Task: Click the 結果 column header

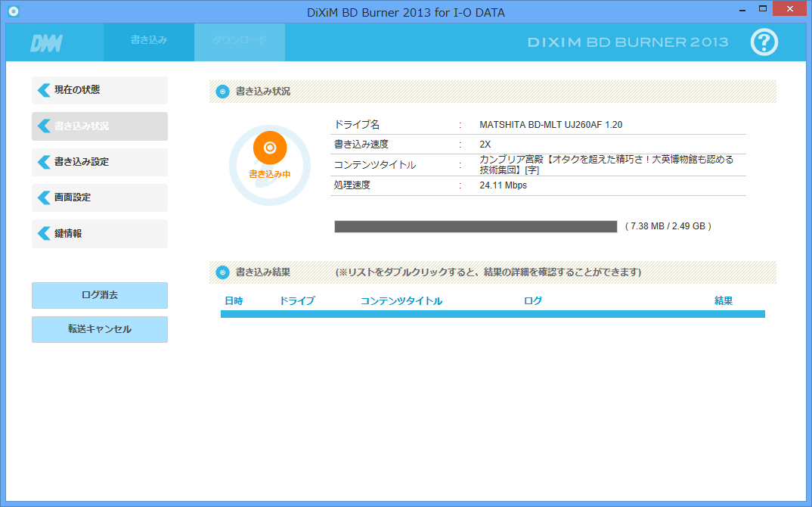Action: click(724, 301)
